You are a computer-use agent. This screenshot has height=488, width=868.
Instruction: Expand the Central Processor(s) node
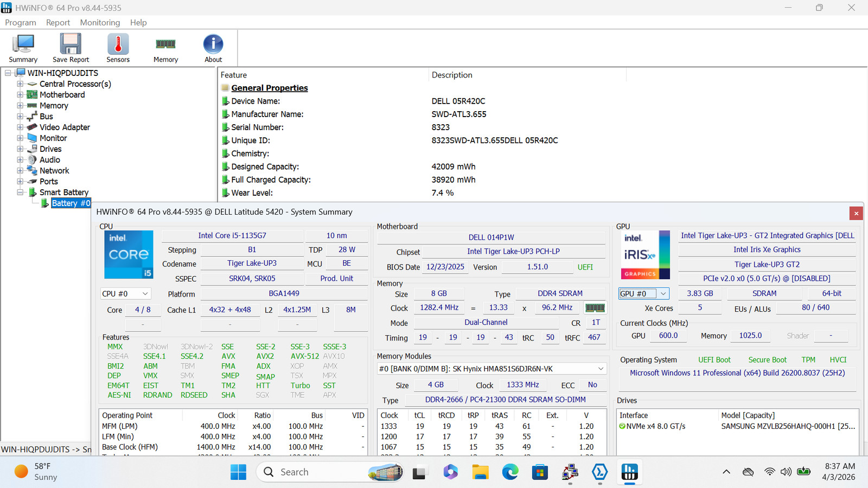[x=20, y=84]
